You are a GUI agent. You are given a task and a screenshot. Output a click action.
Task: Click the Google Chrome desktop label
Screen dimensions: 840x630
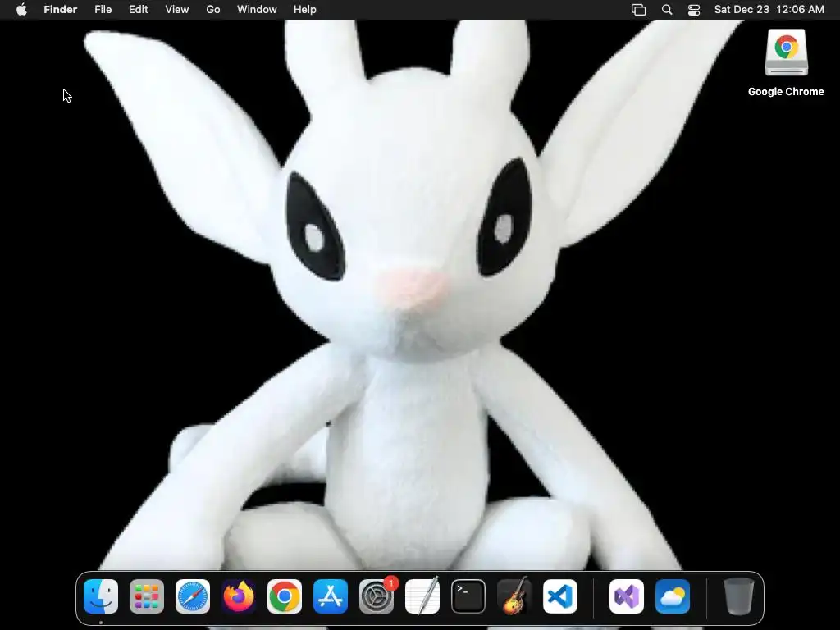tap(786, 92)
